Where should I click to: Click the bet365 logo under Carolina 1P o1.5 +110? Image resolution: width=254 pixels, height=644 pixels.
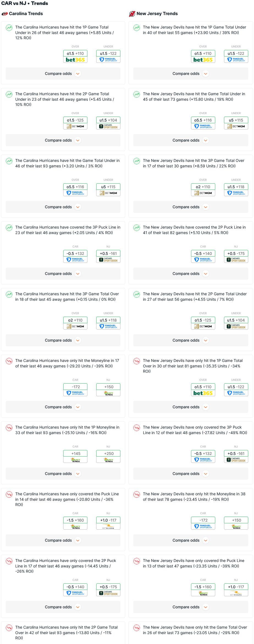click(75, 60)
